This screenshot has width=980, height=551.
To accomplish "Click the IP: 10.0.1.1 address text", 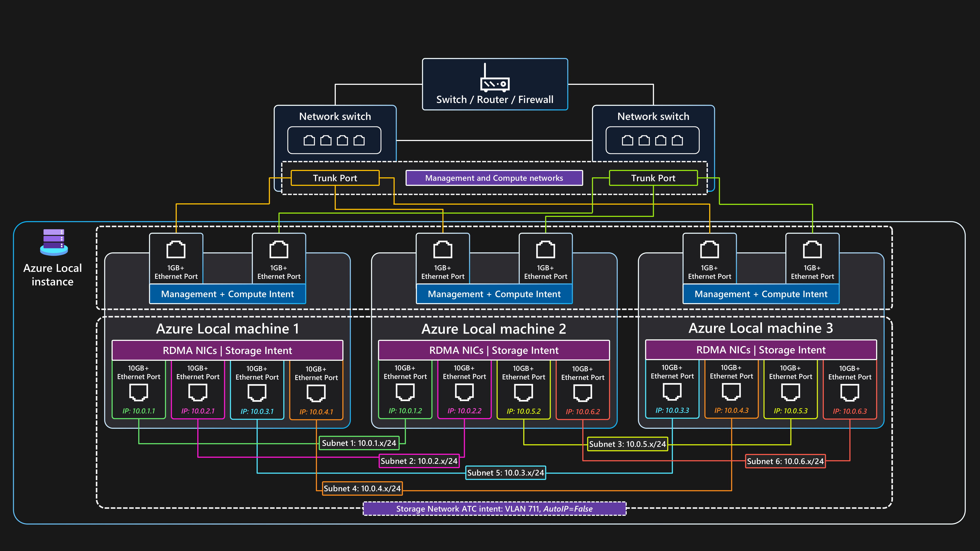I will 138,411.
